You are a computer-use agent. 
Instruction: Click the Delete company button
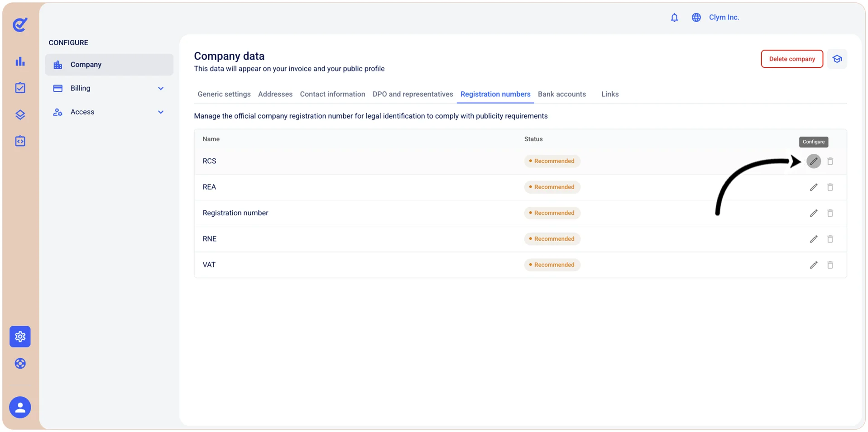point(792,59)
